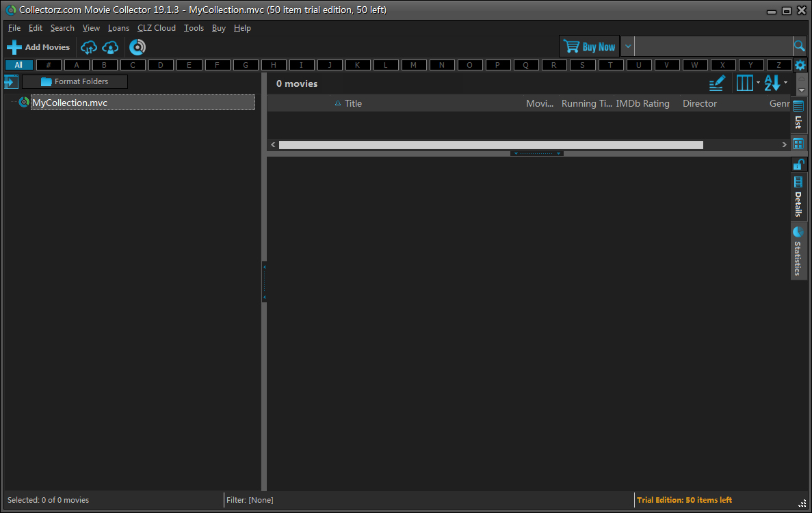The image size is (812, 513).
Task: Toggle the folder panel collapse arrow button
Action: point(10,82)
